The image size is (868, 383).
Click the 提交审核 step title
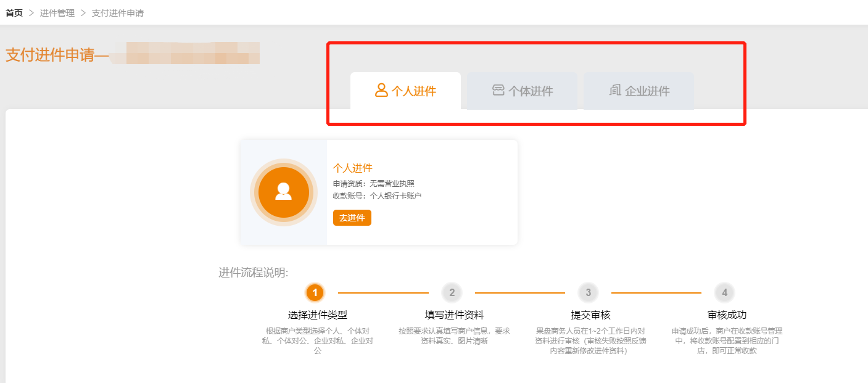[590, 315]
